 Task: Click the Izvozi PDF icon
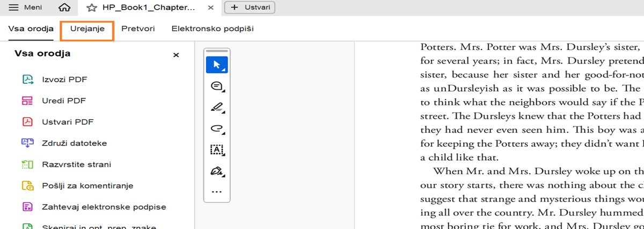pos(28,80)
